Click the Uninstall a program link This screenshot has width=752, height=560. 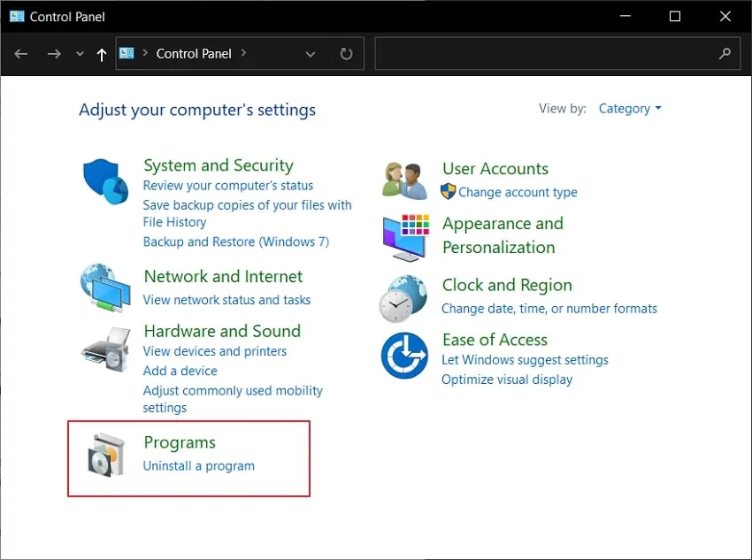point(199,466)
